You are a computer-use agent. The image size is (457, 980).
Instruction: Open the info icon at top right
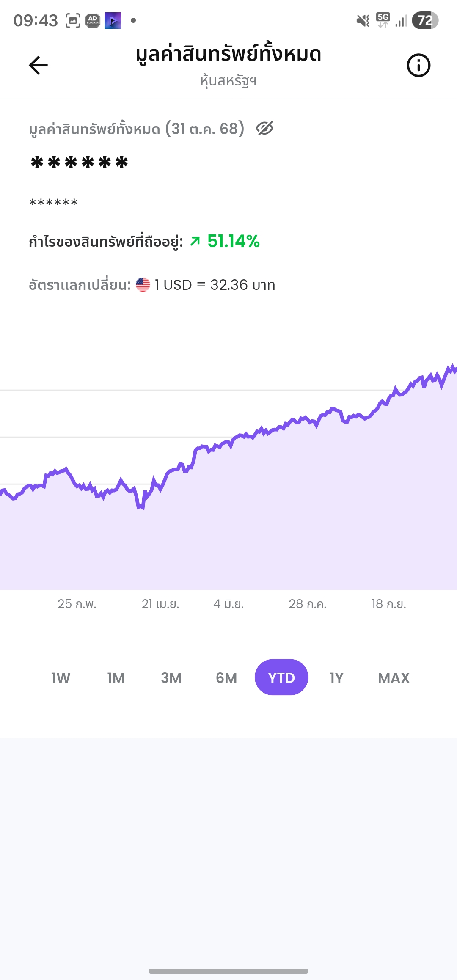pos(418,65)
